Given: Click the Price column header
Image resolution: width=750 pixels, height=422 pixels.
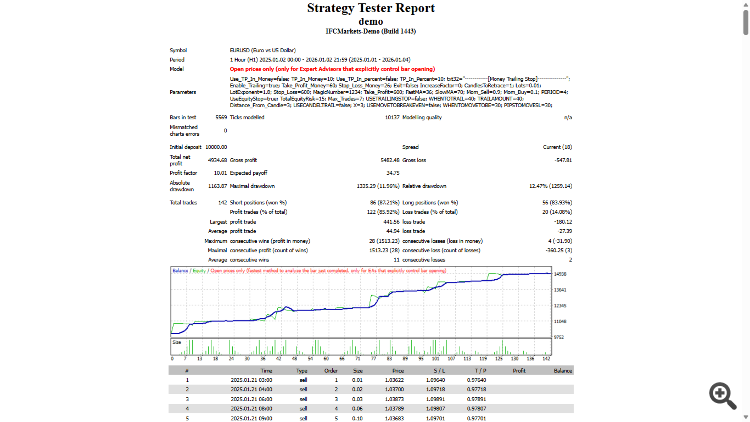Looking at the screenshot, I should [x=398, y=371].
